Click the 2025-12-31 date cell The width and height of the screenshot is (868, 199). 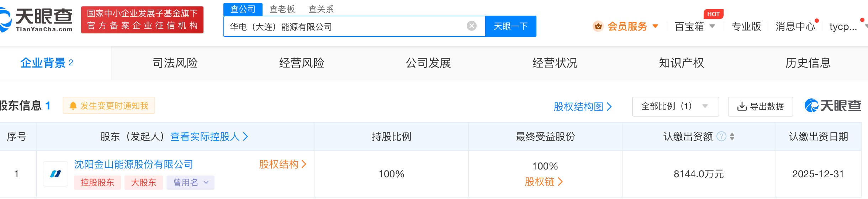[818, 174]
